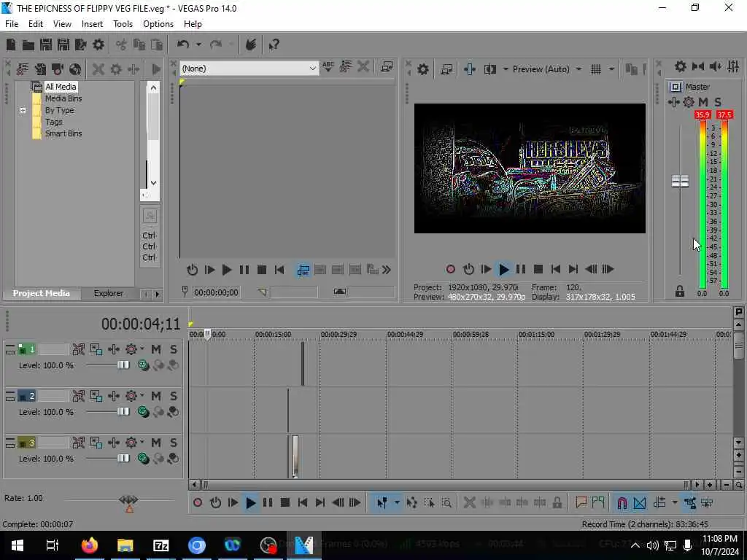Open the Options menu

click(158, 24)
